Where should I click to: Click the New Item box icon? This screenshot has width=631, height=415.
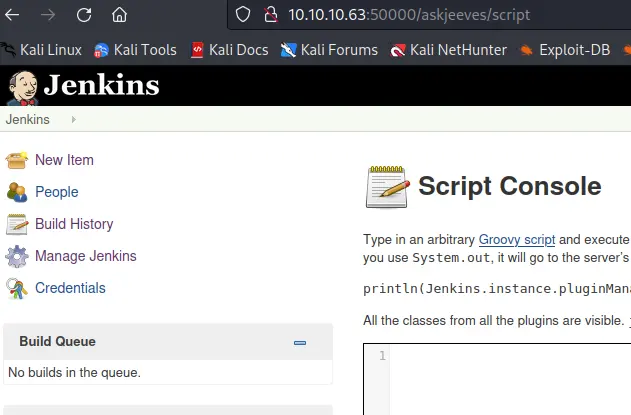pyautogui.click(x=16, y=160)
